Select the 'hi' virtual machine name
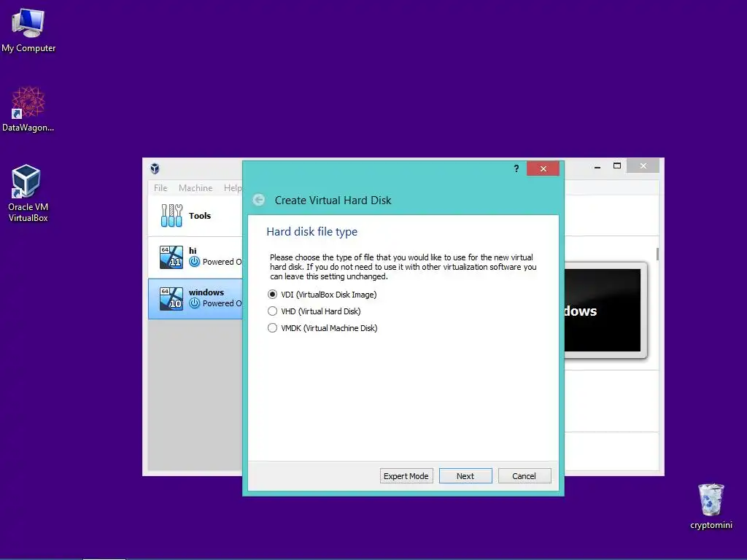 pos(193,251)
